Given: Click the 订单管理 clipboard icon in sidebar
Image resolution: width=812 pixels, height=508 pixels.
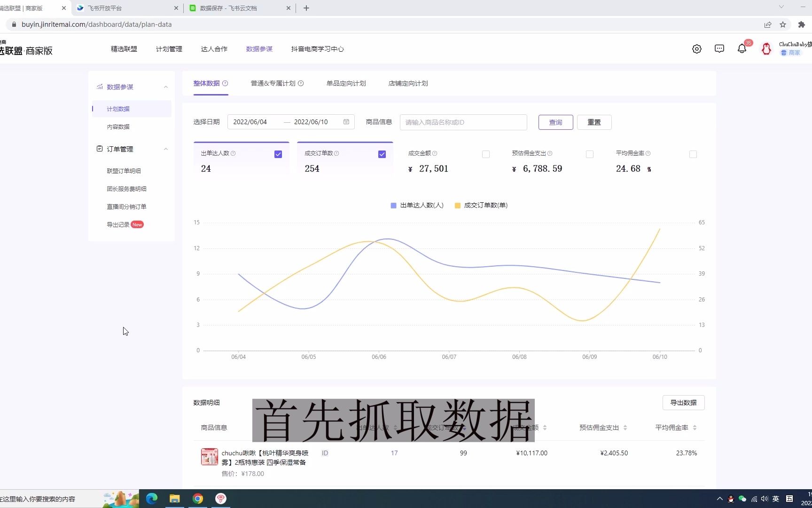Looking at the screenshot, I should pos(100,149).
